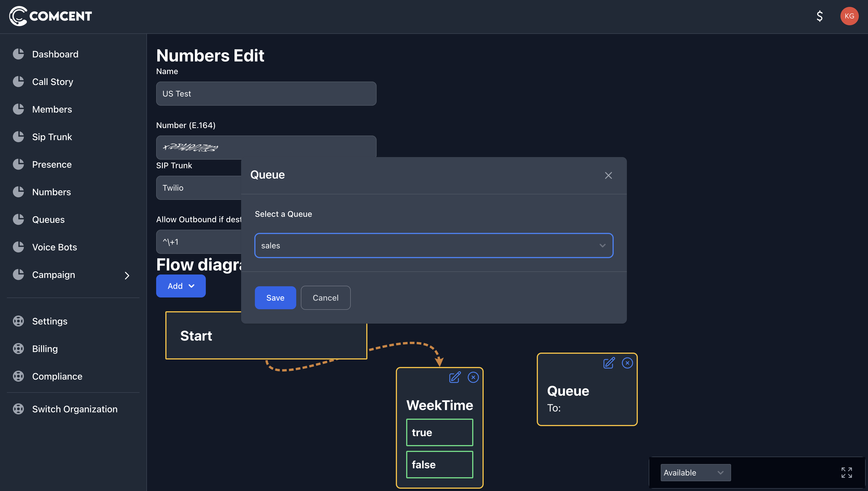This screenshot has width=868, height=491.
Task: Click the Call Story pie icon
Action: [x=18, y=82]
